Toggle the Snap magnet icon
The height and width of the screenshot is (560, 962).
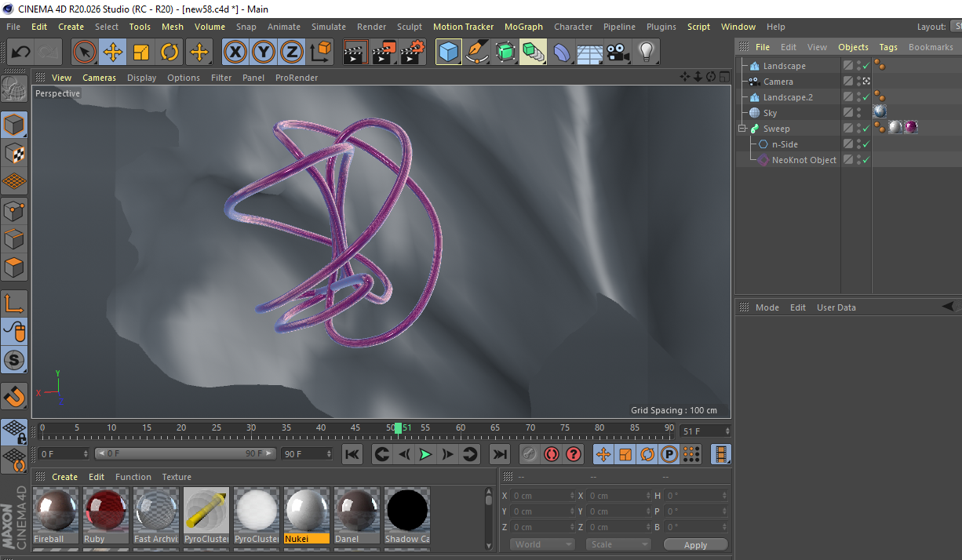(14, 396)
